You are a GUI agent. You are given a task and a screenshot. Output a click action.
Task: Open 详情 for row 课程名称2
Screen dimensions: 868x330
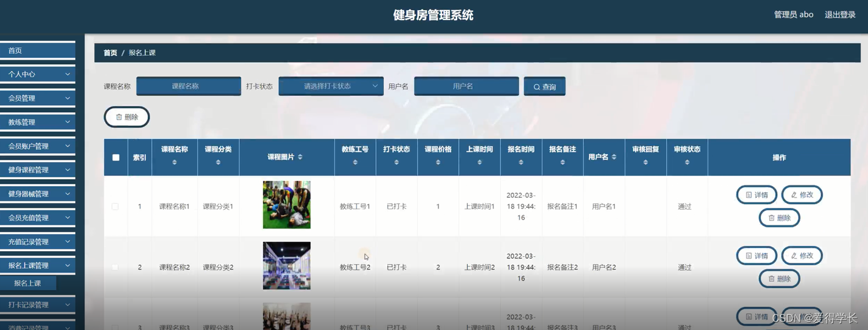tap(757, 255)
